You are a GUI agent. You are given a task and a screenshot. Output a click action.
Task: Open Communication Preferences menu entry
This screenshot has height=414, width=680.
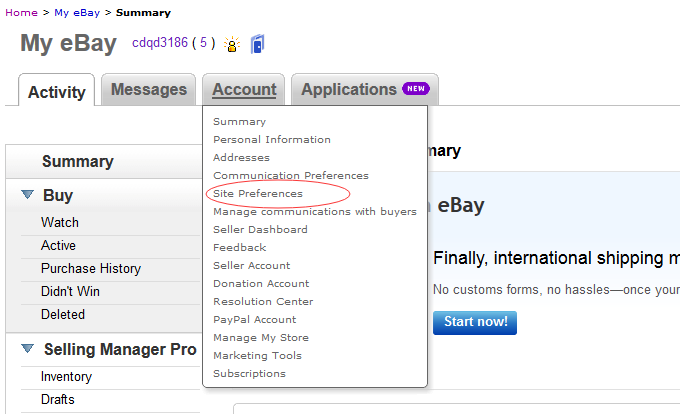pyautogui.click(x=291, y=176)
